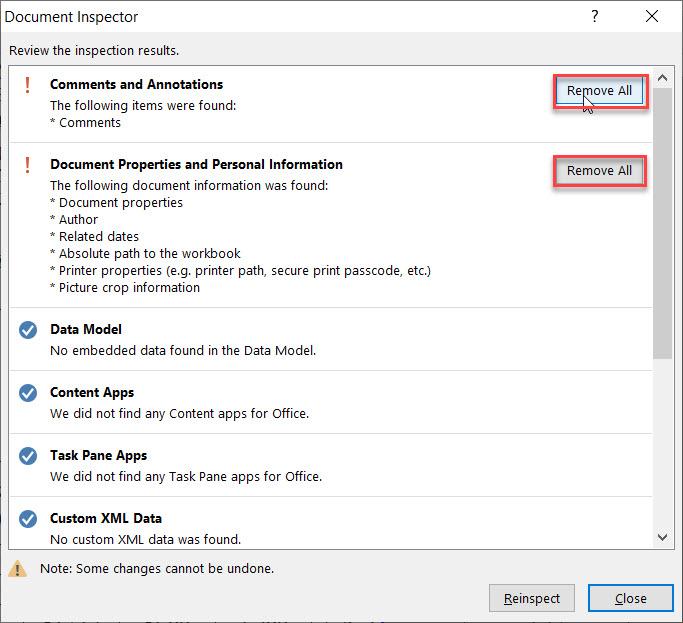
Task: Remove All Document Properties and Personal Information
Action: coord(599,171)
